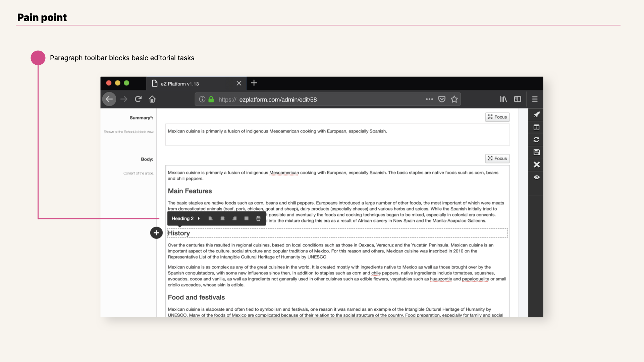The image size is (644, 362).
Task: Toggle the eye/preview icon in sidebar
Action: 537,177
